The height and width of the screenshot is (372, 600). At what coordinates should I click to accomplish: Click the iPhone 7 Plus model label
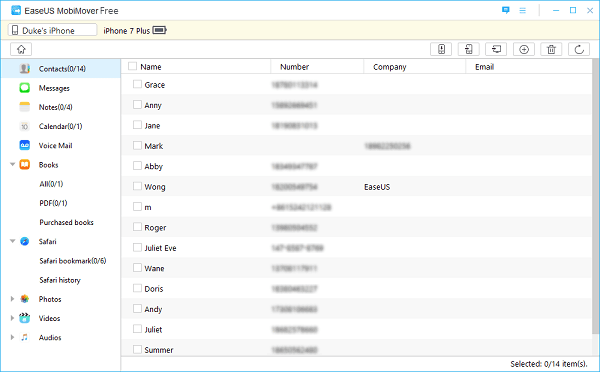tap(127, 31)
